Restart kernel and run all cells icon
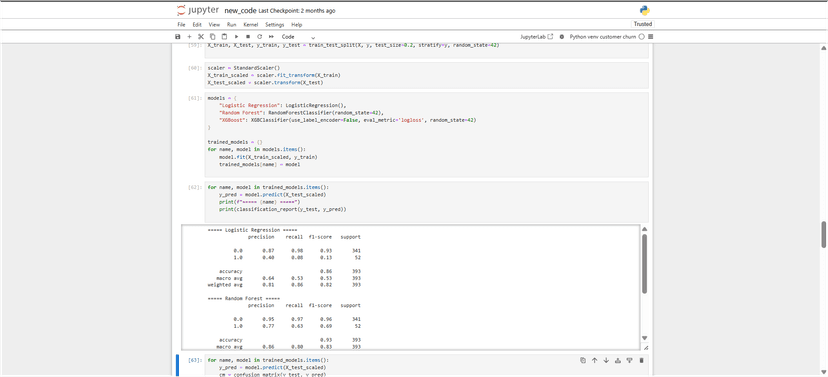828x377 pixels. 271,37
